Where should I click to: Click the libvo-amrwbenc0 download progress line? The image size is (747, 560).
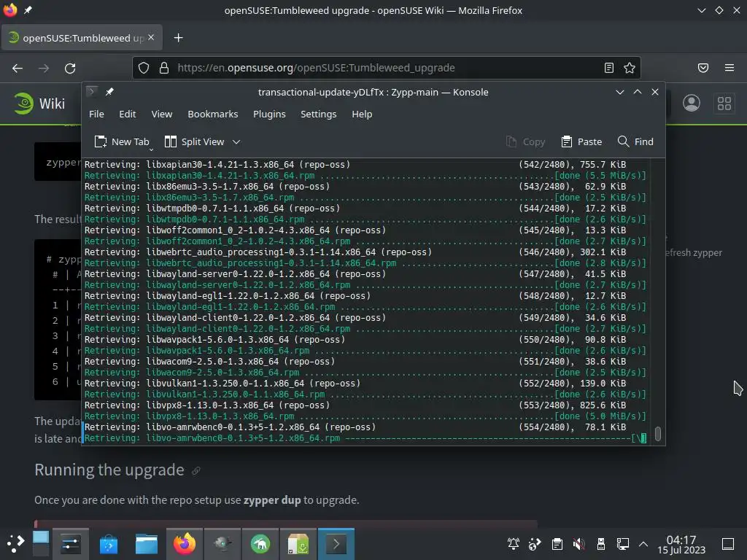point(365,438)
